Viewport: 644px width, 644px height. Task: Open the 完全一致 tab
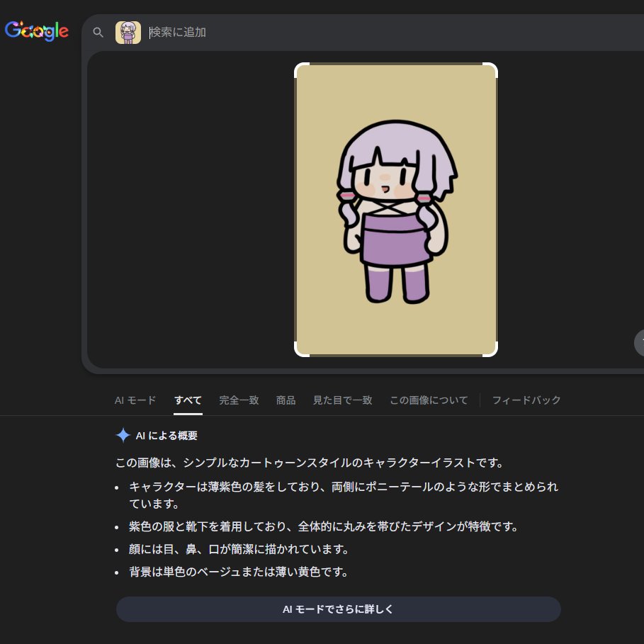[239, 400]
